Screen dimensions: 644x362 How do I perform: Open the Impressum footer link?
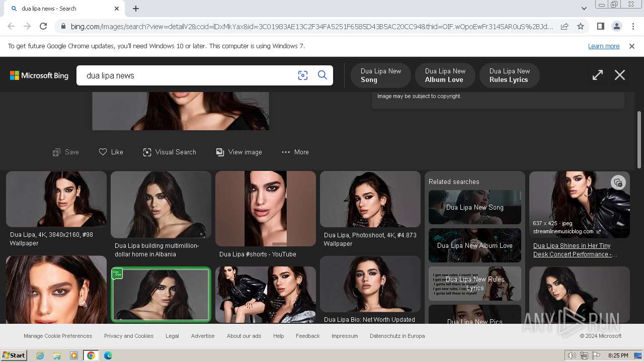tap(345, 336)
